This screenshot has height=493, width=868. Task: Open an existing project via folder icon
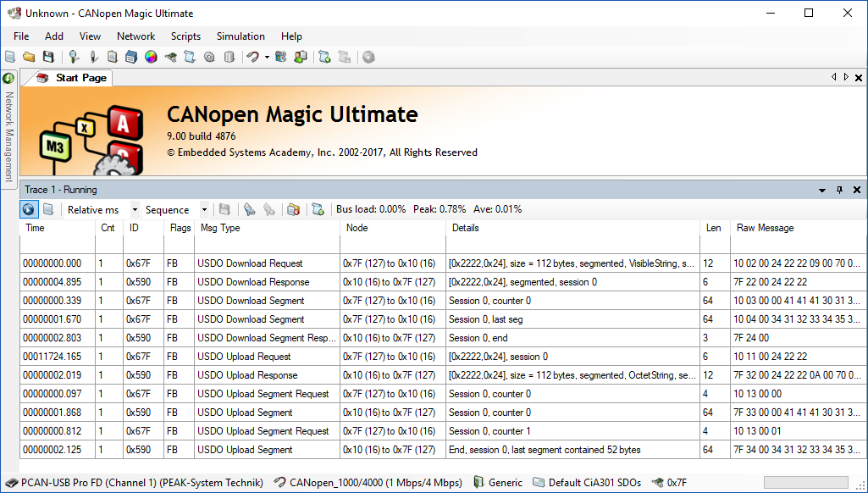click(28, 57)
